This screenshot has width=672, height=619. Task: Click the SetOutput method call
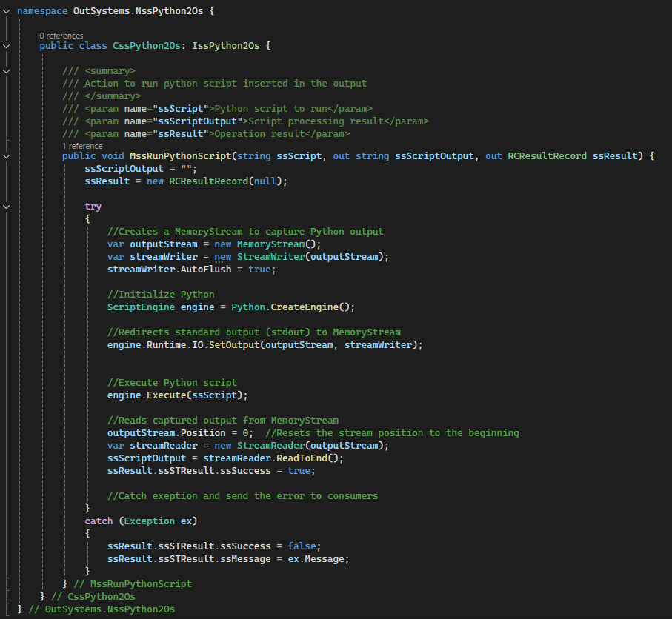pos(234,345)
